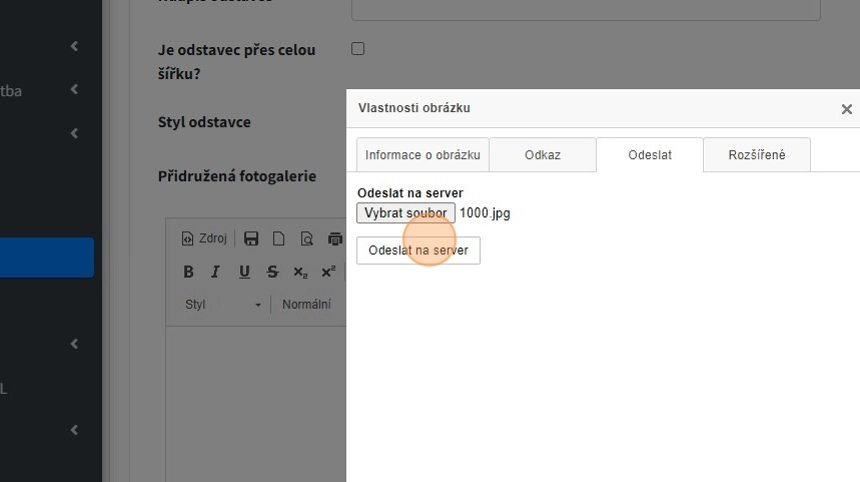Apply strikethrough formatting
The image size is (860, 482).
pos(272,272)
